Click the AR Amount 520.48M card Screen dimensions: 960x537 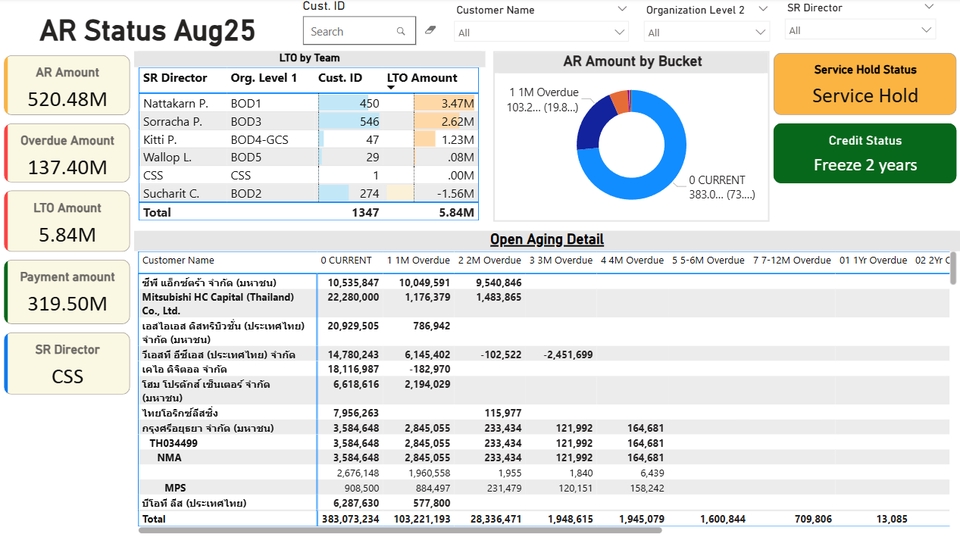pos(68,86)
